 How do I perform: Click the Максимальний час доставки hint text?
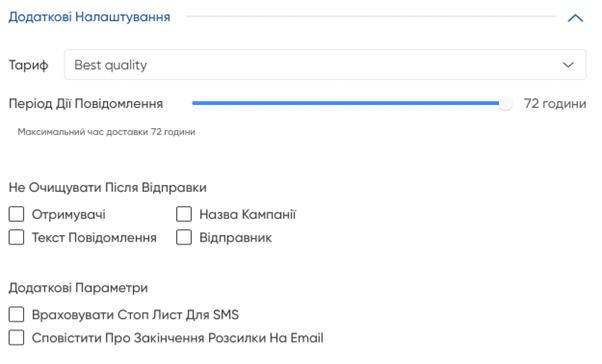point(106,132)
